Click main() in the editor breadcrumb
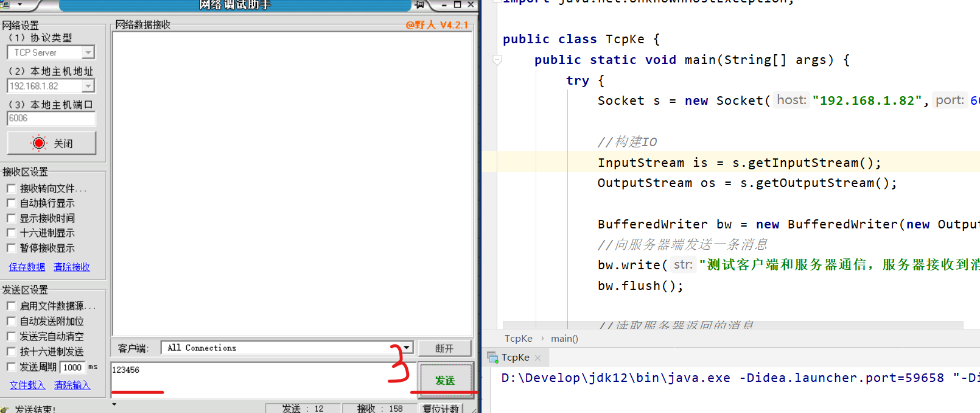Viewport: 980px width, 413px height. pos(564,339)
